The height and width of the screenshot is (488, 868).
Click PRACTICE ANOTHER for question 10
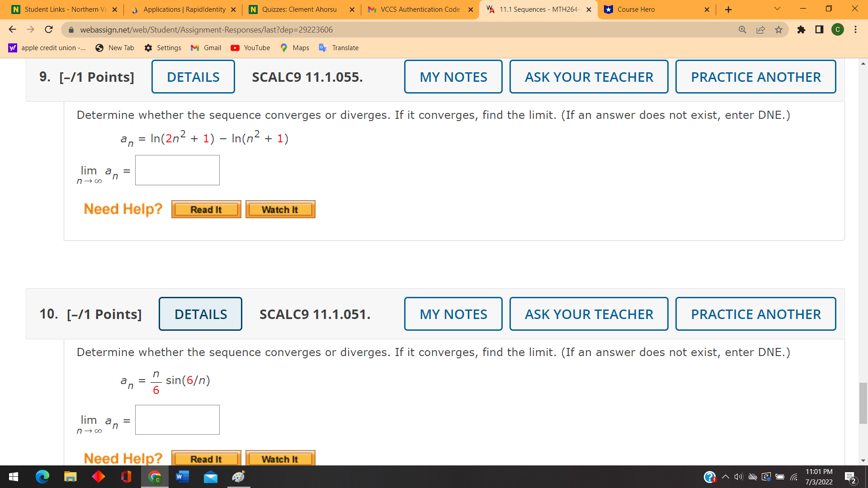(755, 314)
